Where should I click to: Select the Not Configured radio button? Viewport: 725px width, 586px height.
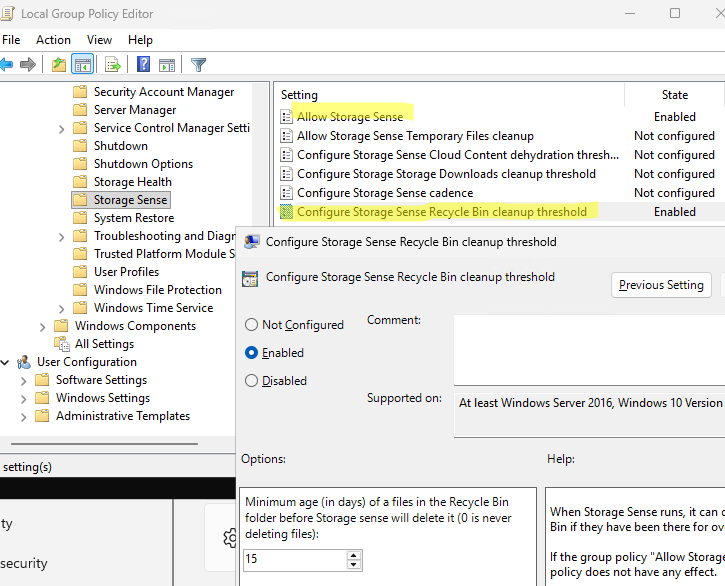tap(251, 325)
